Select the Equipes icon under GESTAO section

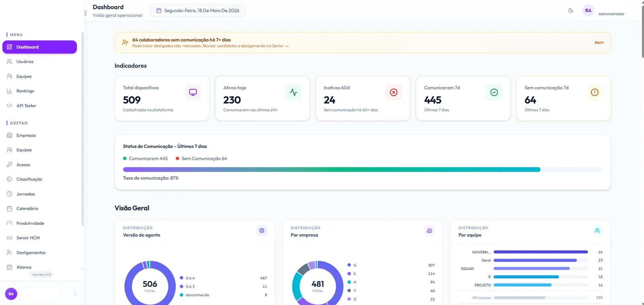[9, 150]
